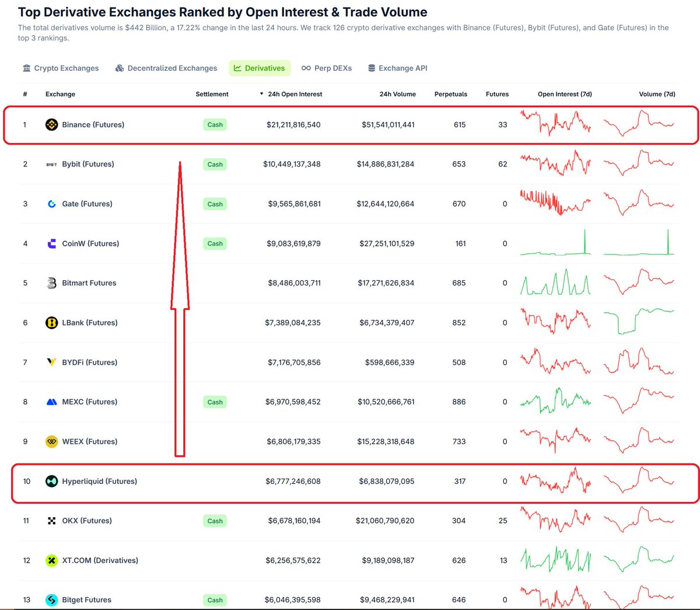The width and height of the screenshot is (700, 610).
Task: Click the WEEX (Futures) logo icon
Action: (x=51, y=441)
